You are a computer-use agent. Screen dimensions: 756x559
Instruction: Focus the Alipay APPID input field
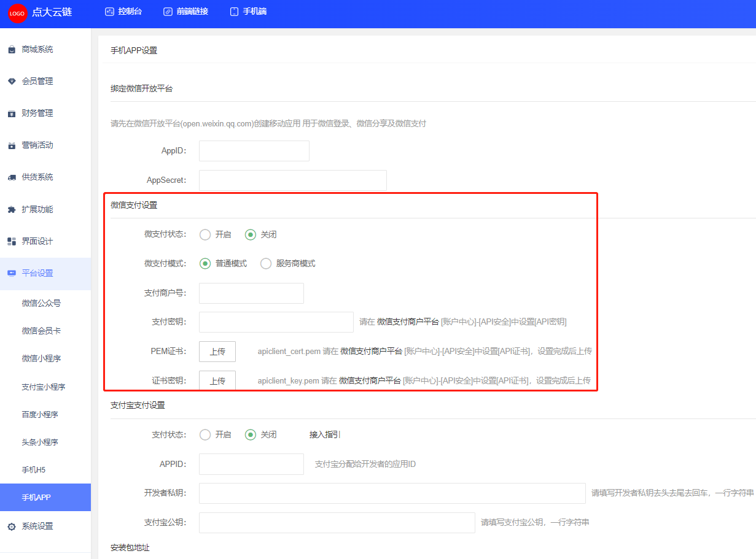(251, 464)
